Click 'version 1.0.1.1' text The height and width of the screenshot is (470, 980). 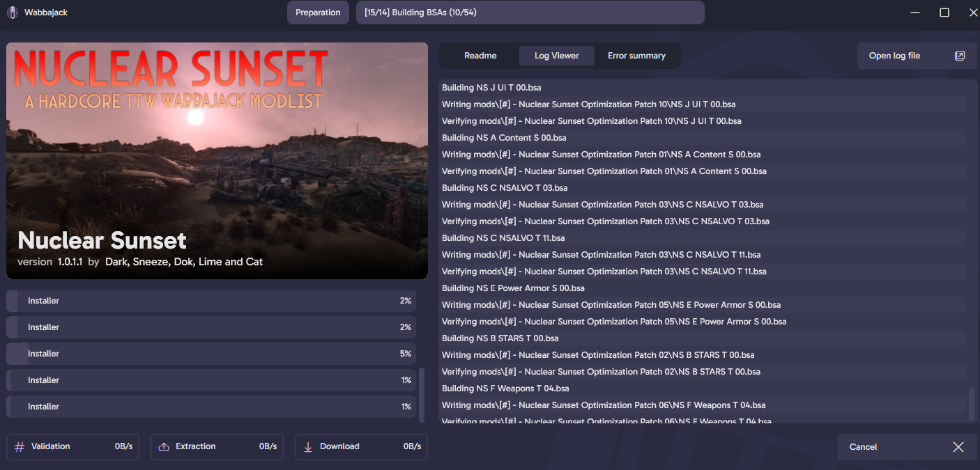point(49,262)
